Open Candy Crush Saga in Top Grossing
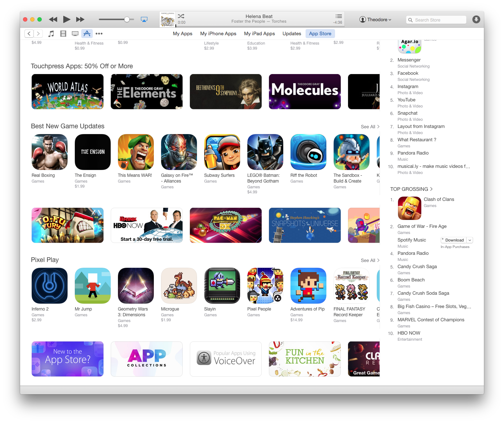504x423 pixels. coord(417,267)
